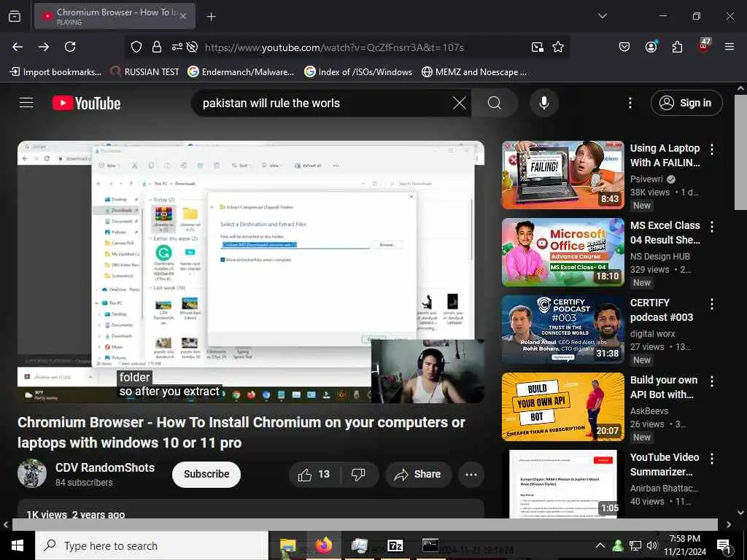This screenshot has height=560, width=747.
Task: Click the horizontal page scrollbar
Action: pyautogui.click(x=365, y=524)
